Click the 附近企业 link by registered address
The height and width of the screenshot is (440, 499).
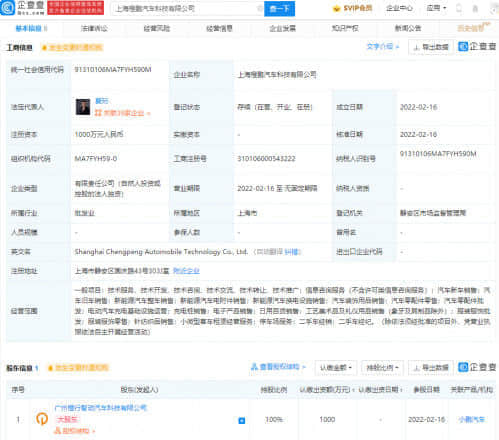(186, 271)
